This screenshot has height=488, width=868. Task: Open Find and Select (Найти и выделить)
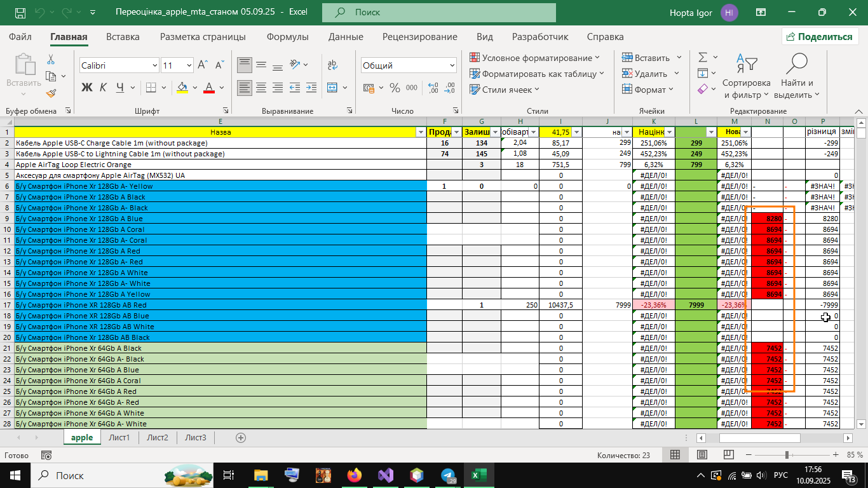point(797,76)
